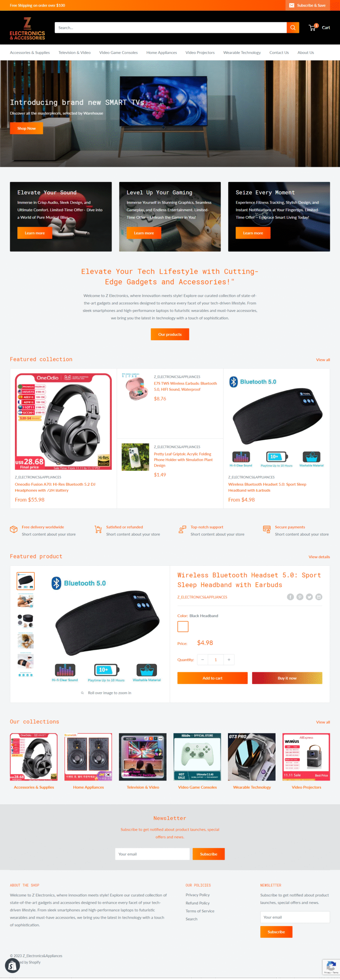
Task: Open Wearable Technology navigation item
Action: tap(242, 52)
